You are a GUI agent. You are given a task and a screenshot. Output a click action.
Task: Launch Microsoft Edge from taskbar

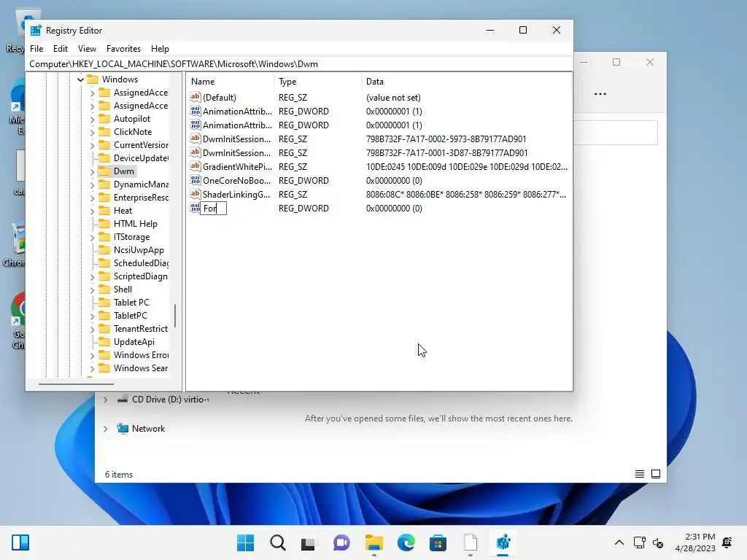tap(406, 542)
